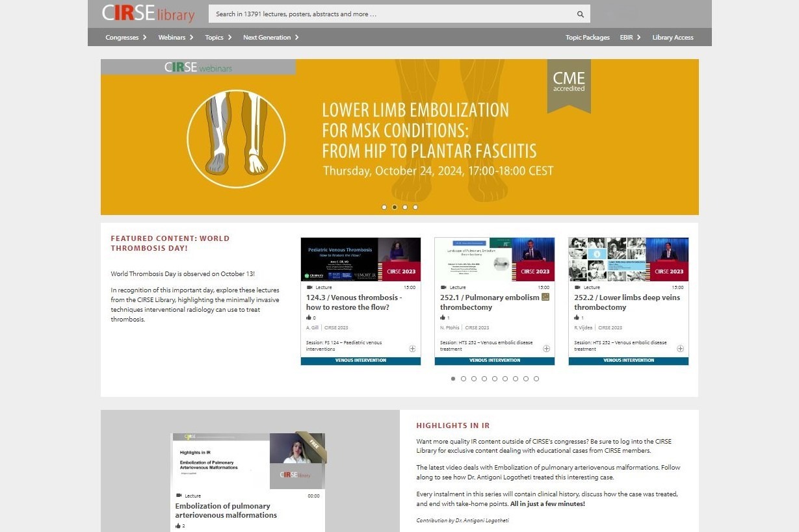Click author A. Gill on the first card

point(313,327)
